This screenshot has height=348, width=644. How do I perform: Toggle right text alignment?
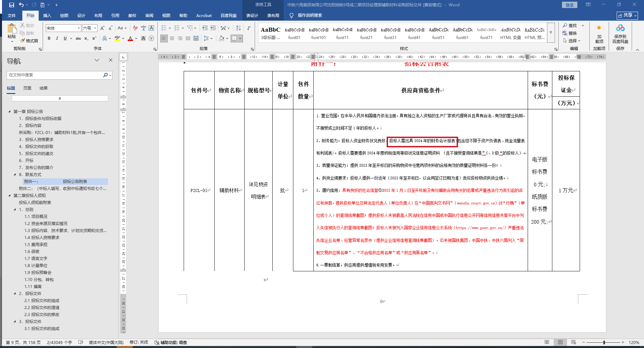[180, 39]
